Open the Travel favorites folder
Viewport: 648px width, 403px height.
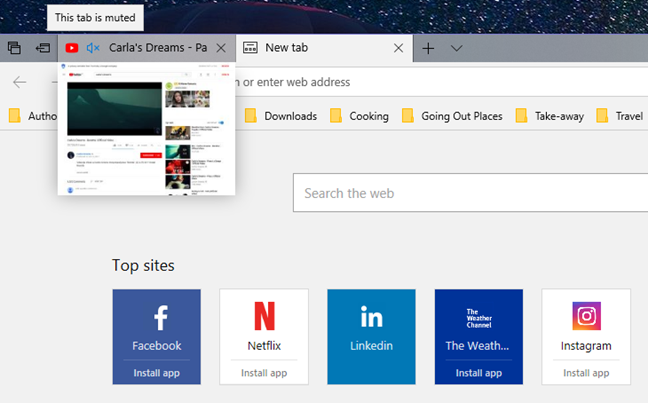coord(619,116)
